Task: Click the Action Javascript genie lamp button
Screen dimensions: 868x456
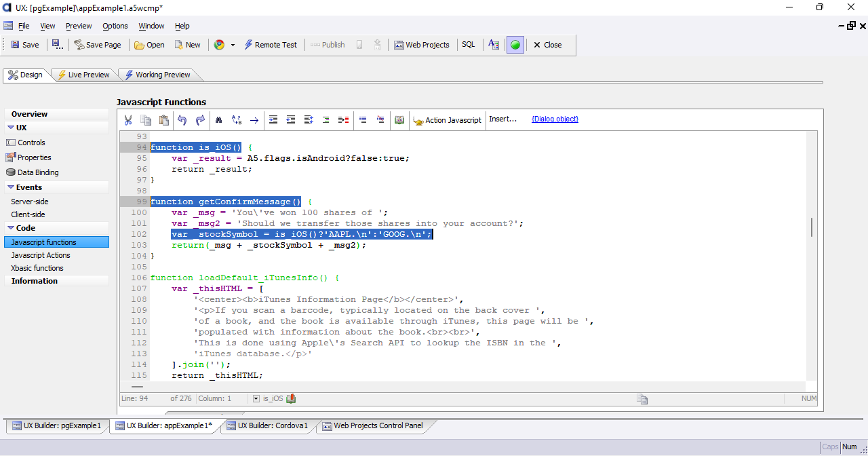Action: [x=447, y=119]
